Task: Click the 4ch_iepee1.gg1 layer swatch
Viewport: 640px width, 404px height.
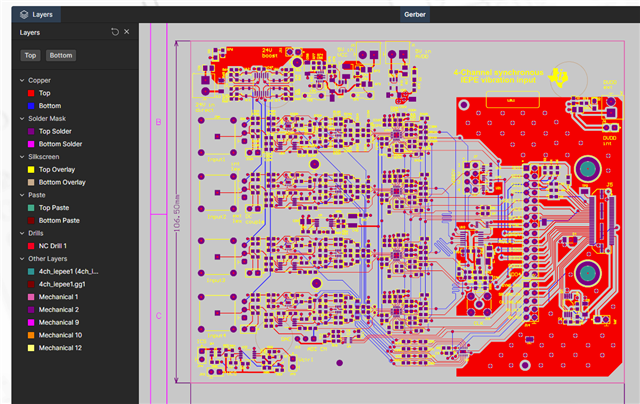Action: click(x=31, y=284)
